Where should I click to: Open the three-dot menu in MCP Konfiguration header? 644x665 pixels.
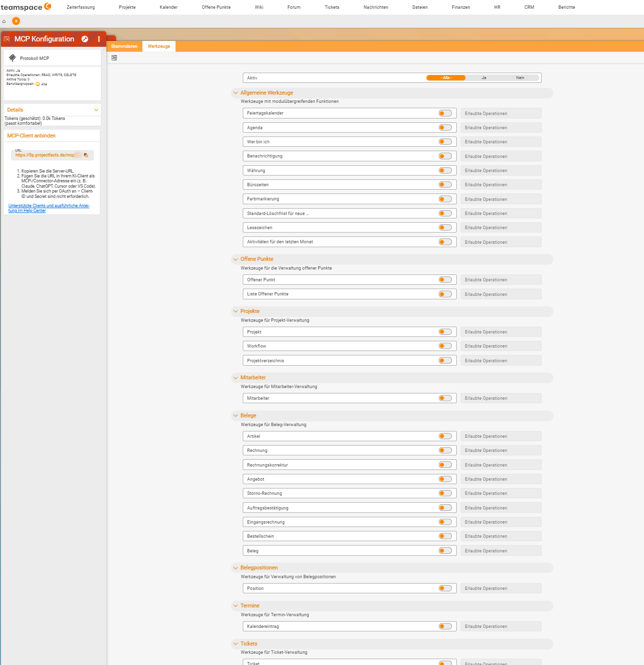(x=99, y=39)
